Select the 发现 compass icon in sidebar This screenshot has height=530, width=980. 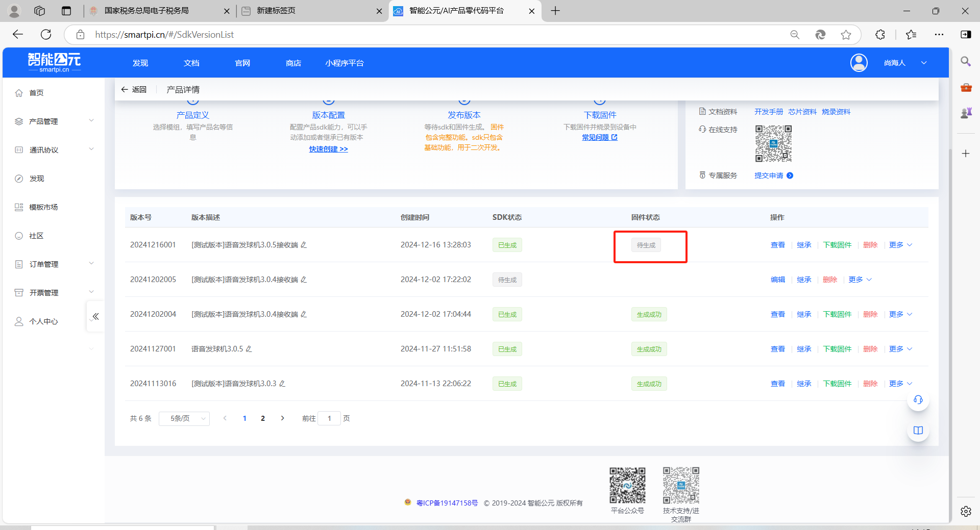click(19, 179)
